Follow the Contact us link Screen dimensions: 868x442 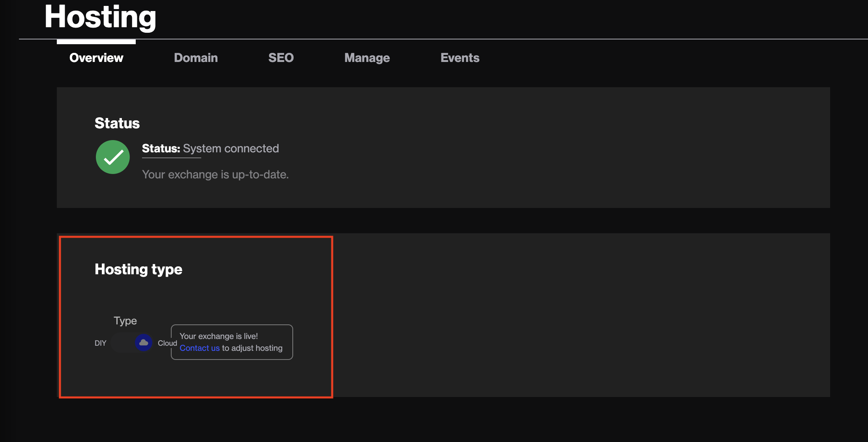200,348
